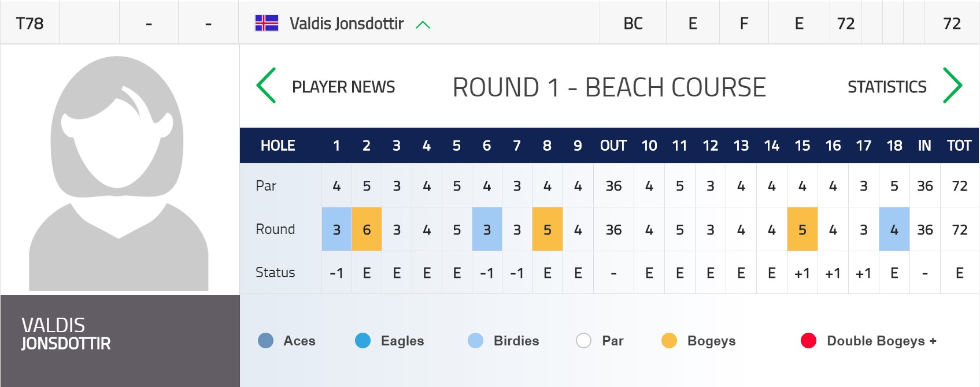
Task: Click the Bogeys legend orange dot
Action: tap(669, 341)
